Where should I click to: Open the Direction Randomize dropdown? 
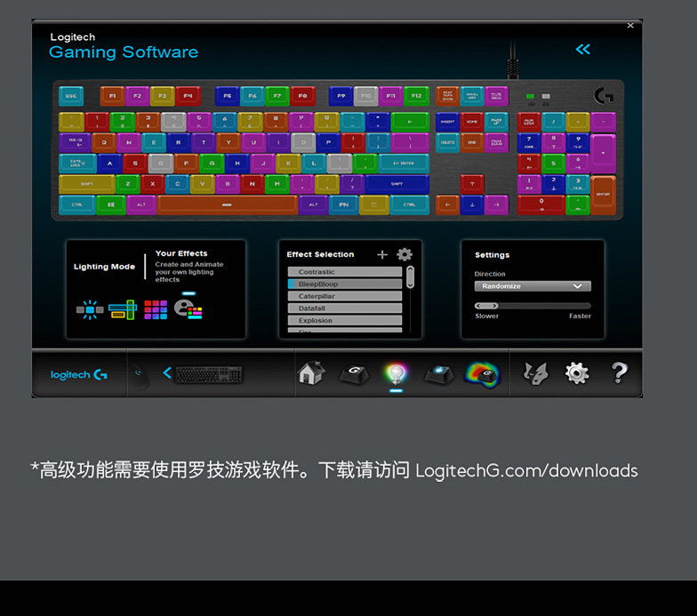point(533,286)
